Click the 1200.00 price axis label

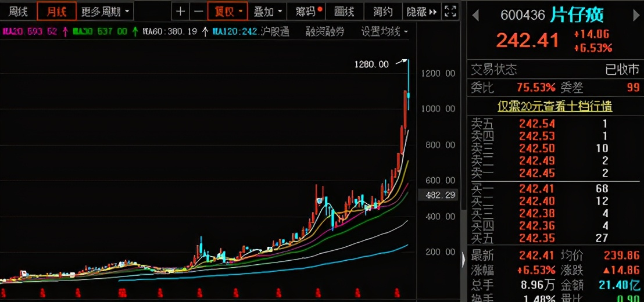point(439,73)
